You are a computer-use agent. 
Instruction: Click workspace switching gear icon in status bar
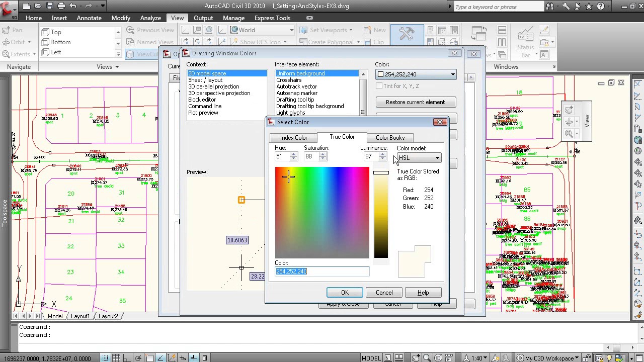pyautogui.click(x=520, y=358)
